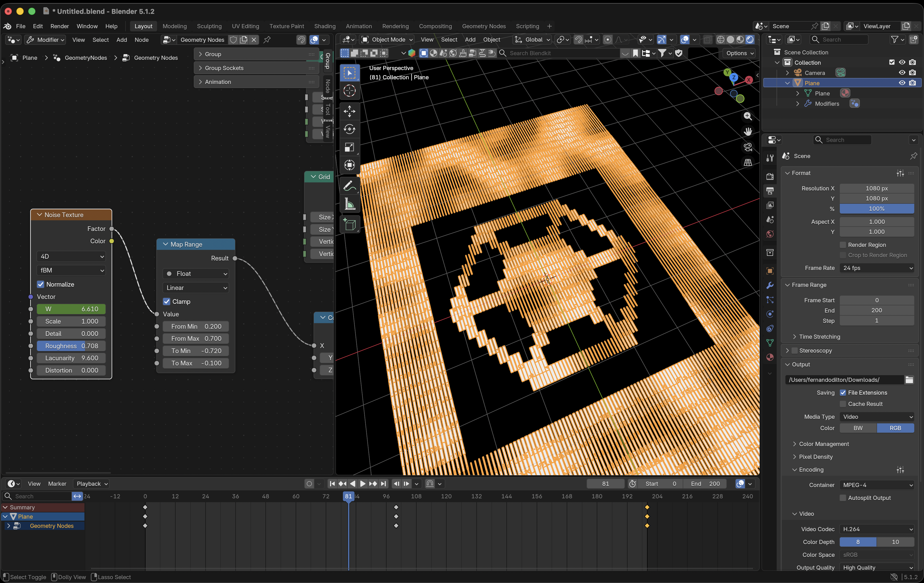Toggle the Normalize checkbox in Noise Texture
Screen dimensions: 924x583
(40, 284)
